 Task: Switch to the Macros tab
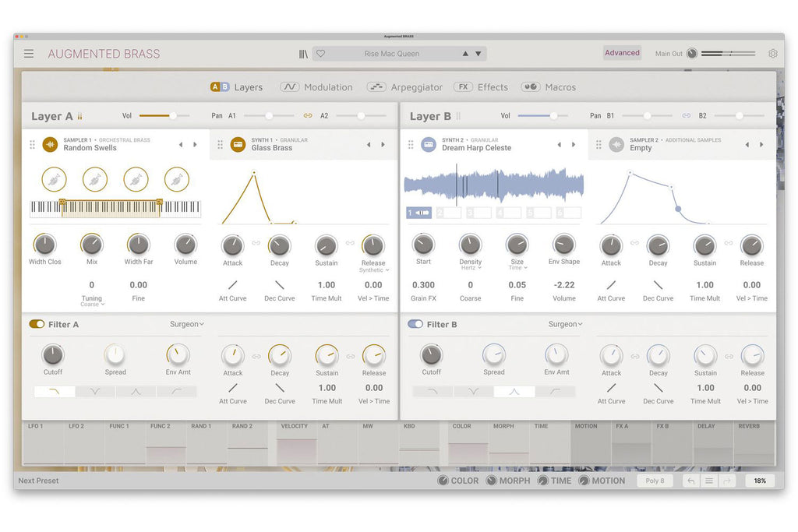coord(549,87)
